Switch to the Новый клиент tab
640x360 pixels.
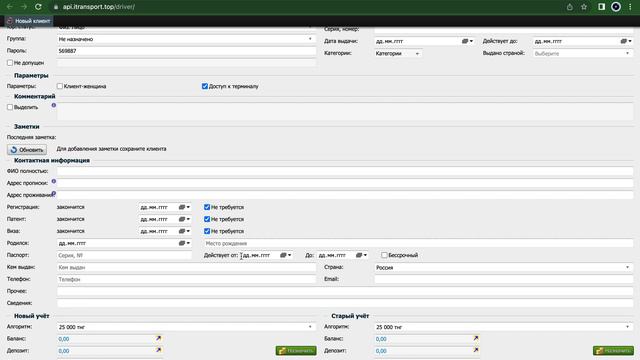point(29,21)
